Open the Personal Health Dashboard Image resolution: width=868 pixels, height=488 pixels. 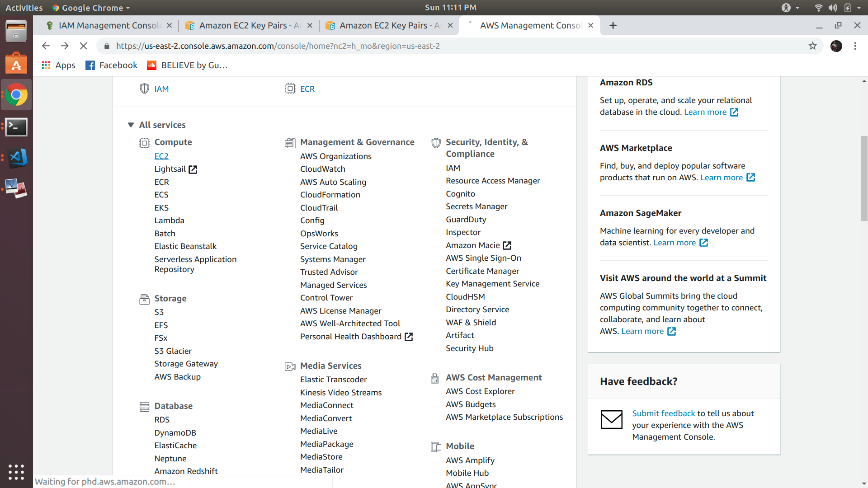point(351,336)
